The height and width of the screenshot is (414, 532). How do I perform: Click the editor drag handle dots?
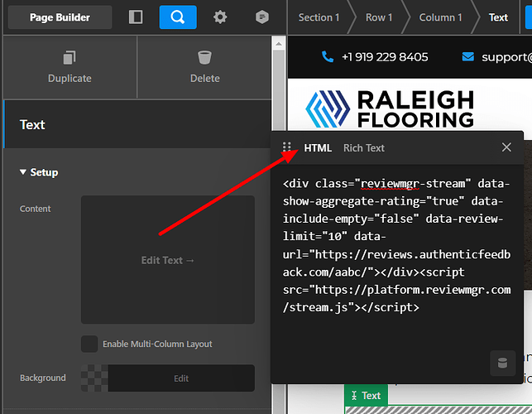pyautogui.click(x=287, y=147)
